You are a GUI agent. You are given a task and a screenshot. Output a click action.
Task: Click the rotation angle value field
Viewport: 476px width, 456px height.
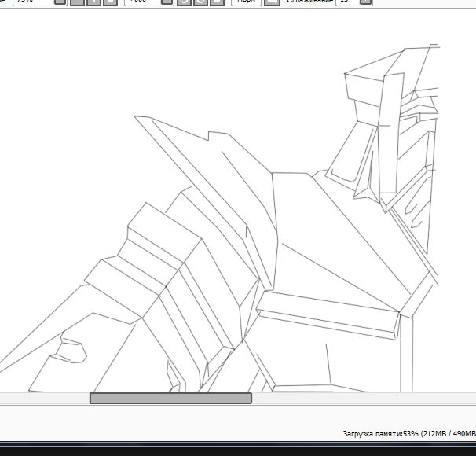(141, 2)
